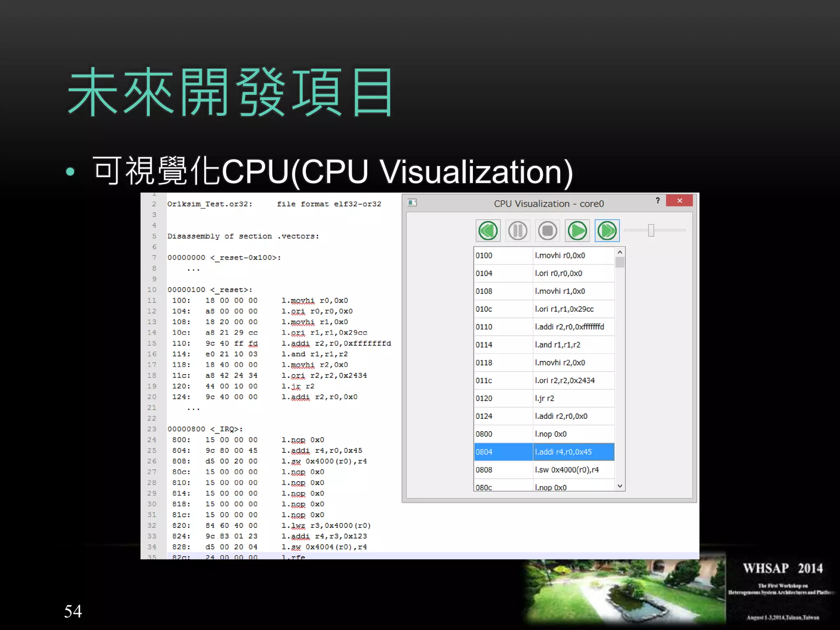The height and width of the screenshot is (630, 840).
Task: Select address cell 0800
Action: 503,434
